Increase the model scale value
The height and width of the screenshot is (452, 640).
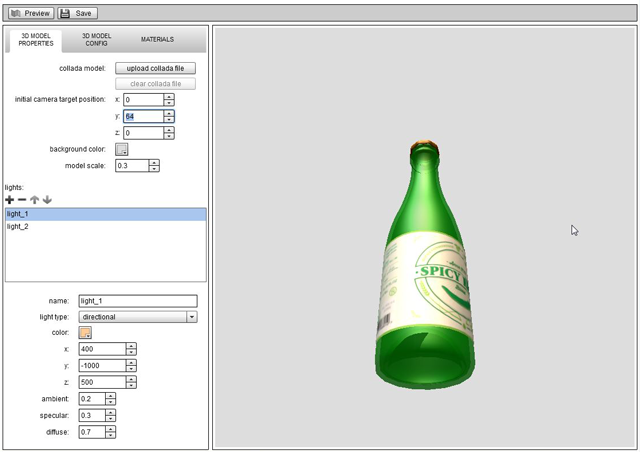154,163
